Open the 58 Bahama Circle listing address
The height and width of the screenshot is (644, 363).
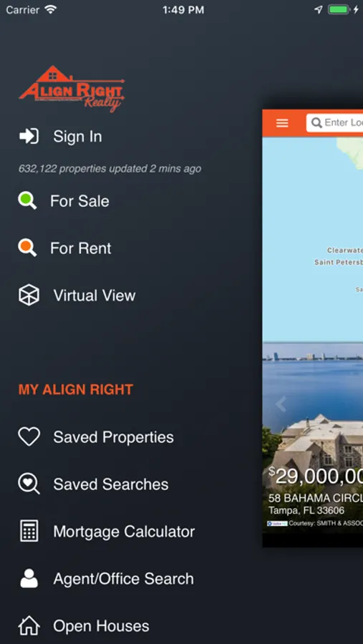point(315,498)
